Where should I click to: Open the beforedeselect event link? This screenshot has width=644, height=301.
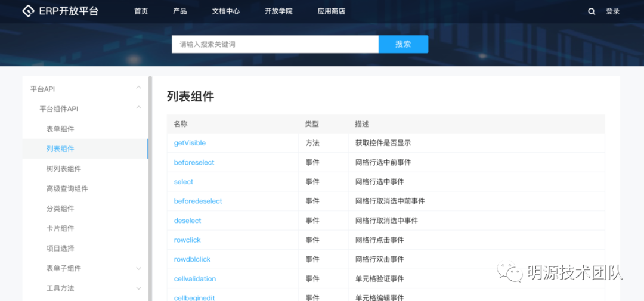click(x=198, y=201)
